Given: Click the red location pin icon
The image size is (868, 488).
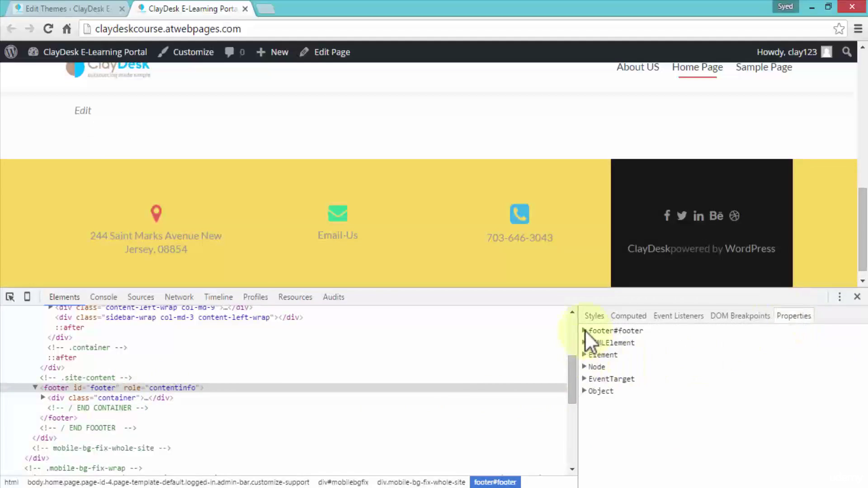Looking at the screenshot, I should [x=156, y=213].
